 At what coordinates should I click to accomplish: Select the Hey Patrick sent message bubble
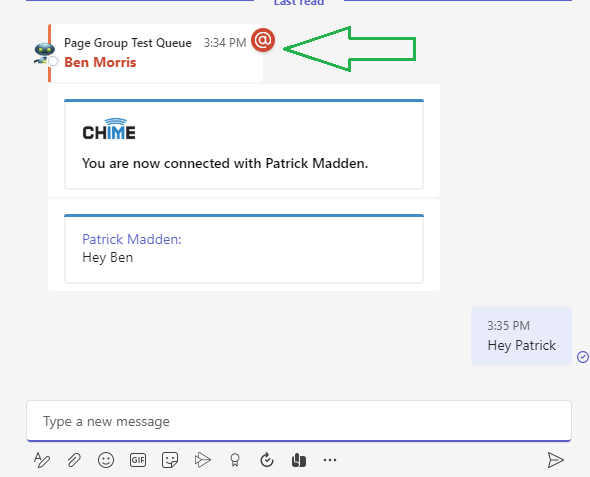[x=521, y=336]
